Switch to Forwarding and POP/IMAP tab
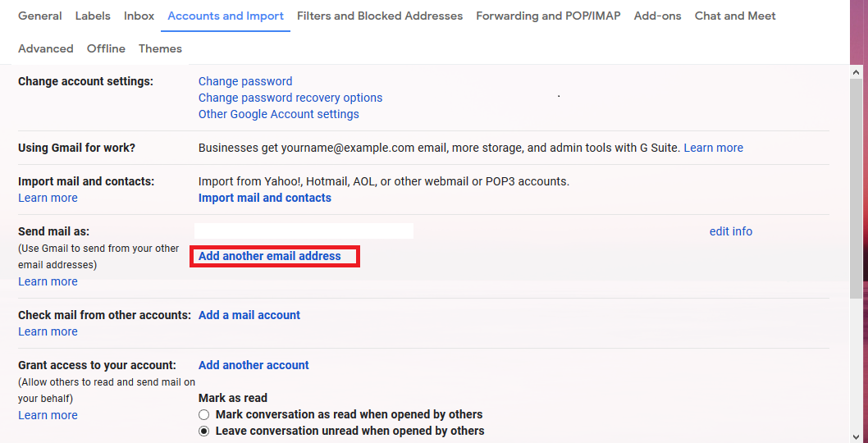The width and height of the screenshot is (868, 443). tap(548, 16)
